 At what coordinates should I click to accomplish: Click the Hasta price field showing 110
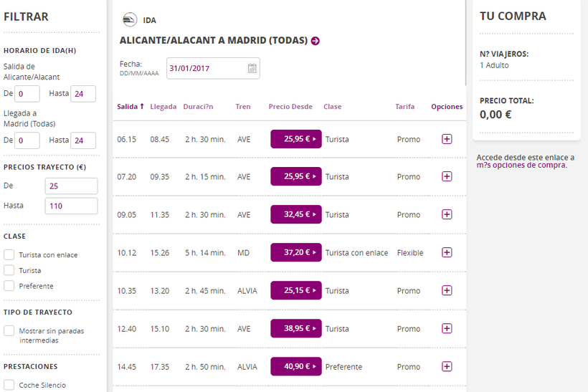pyautogui.click(x=71, y=206)
